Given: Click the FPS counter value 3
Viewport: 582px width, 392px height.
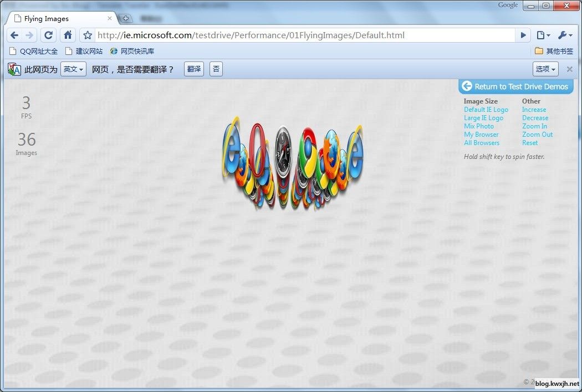Looking at the screenshot, I should pyautogui.click(x=26, y=103).
